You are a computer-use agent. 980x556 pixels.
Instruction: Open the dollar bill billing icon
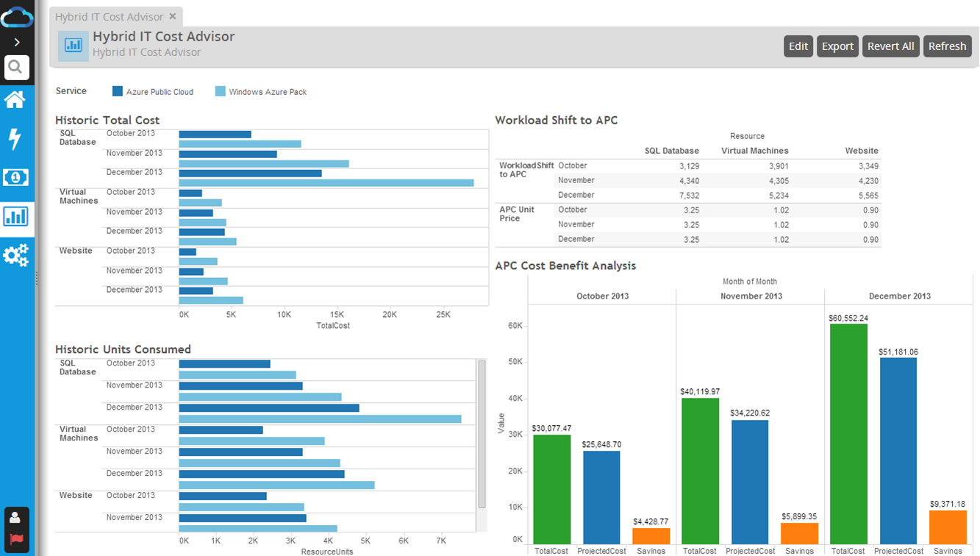[x=15, y=177]
